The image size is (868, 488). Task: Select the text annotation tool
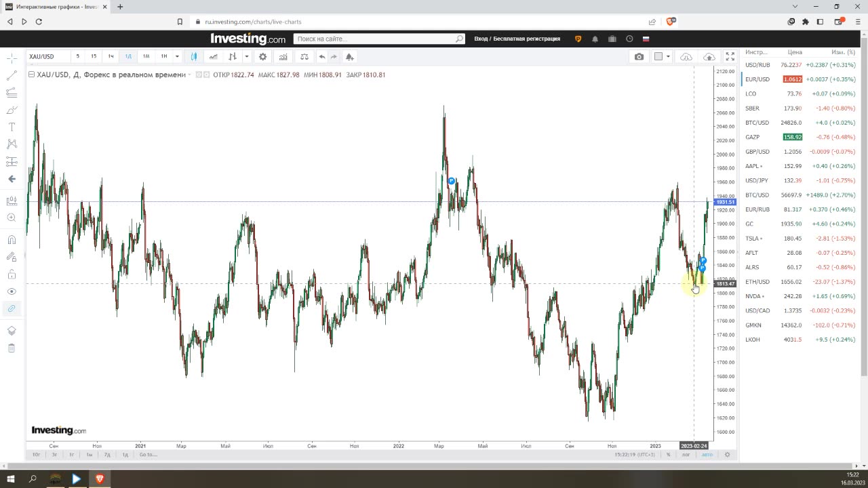[12, 127]
